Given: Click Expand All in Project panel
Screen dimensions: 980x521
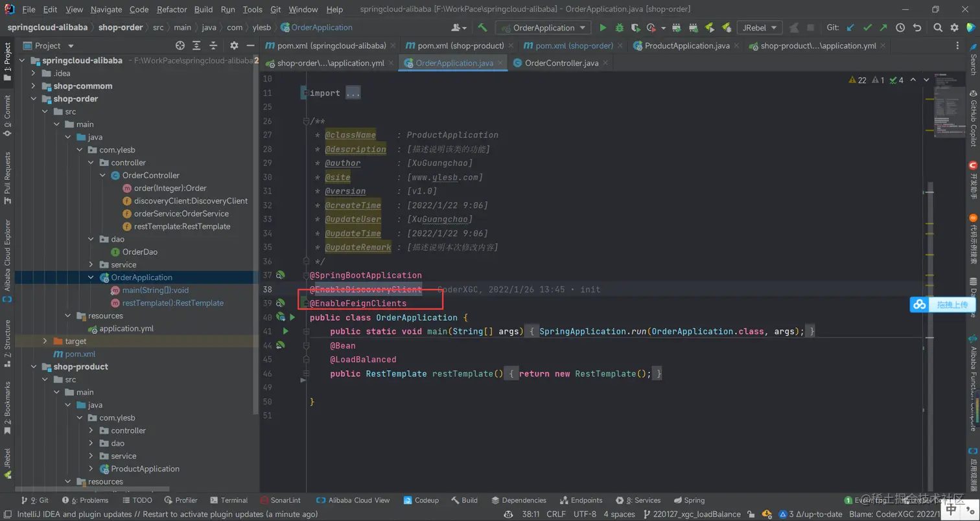Looking at the screenshot, I should [x=197, y=45].
